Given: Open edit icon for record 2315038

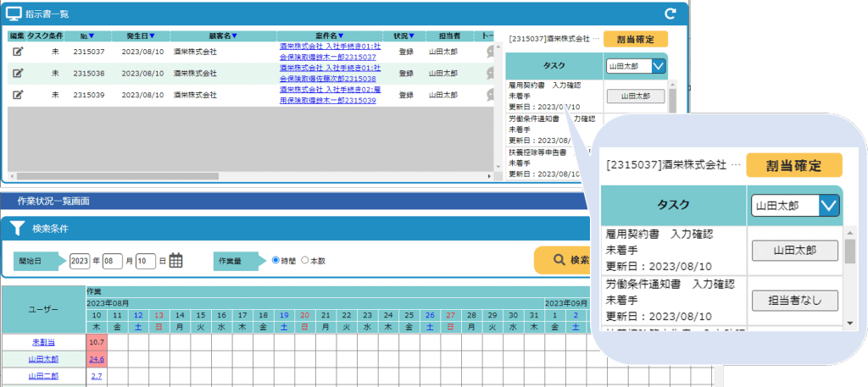Looking at the screenshot, I should click(x=18, y=73).
